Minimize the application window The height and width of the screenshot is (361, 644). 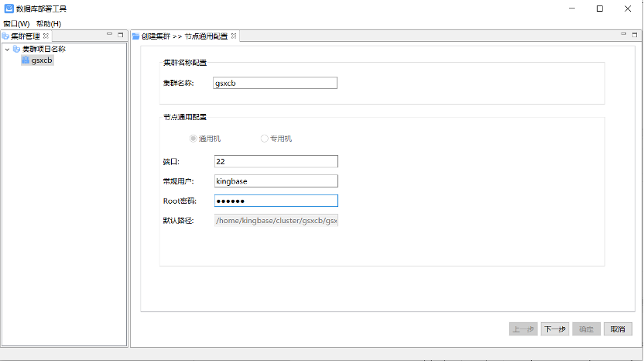coord(572,9)
